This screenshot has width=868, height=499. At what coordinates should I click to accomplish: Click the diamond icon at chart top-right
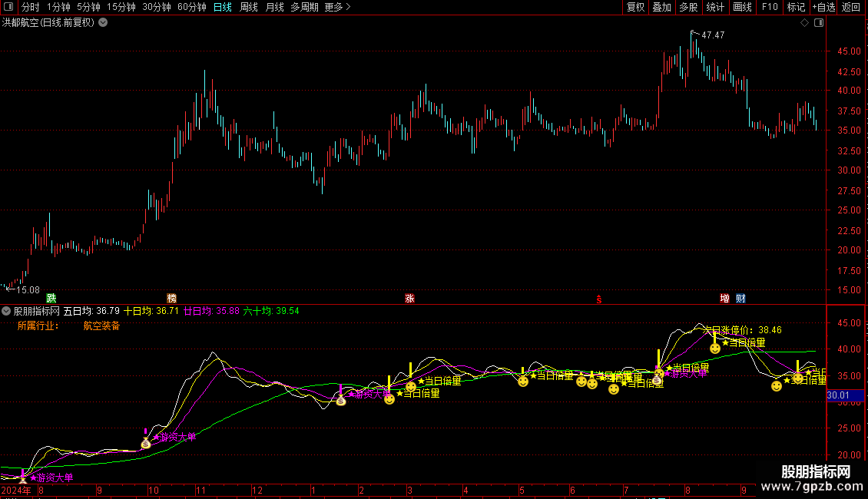tap(804, 23)
